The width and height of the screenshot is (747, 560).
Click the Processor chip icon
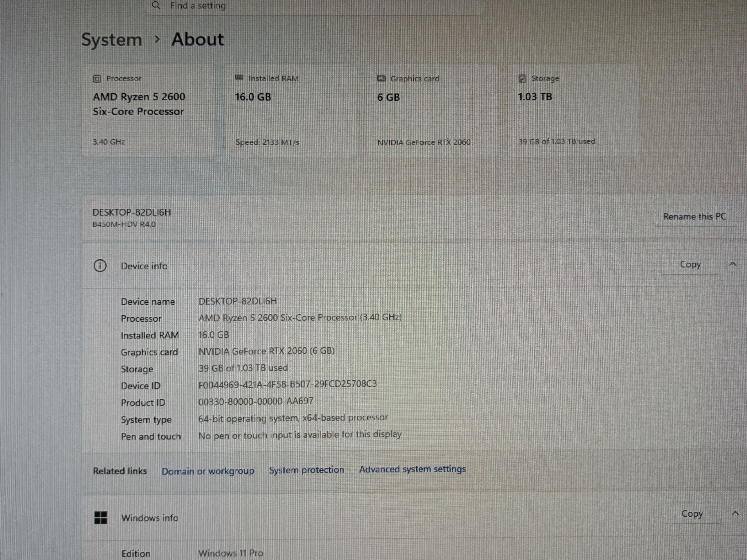coord(97,79)
